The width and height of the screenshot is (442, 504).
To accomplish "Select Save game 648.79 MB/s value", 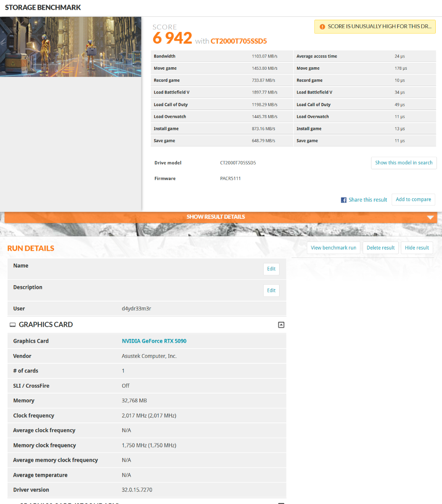I will [264, 141].
